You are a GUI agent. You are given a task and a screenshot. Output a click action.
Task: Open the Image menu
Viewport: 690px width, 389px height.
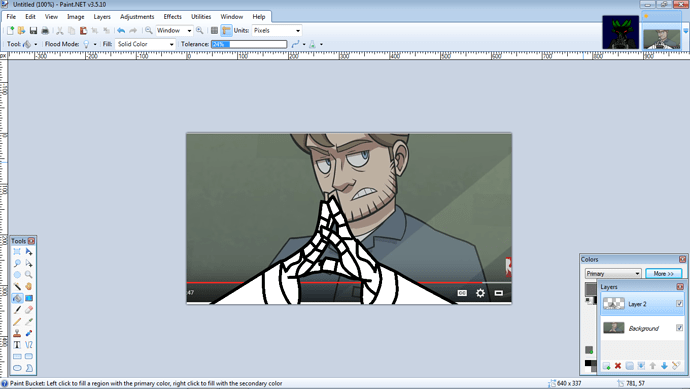[76, 17]
